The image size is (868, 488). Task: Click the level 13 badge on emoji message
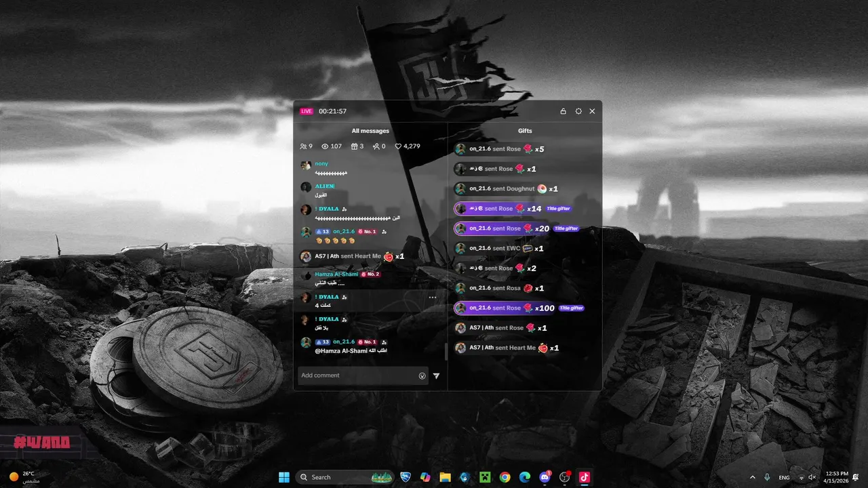322,232
